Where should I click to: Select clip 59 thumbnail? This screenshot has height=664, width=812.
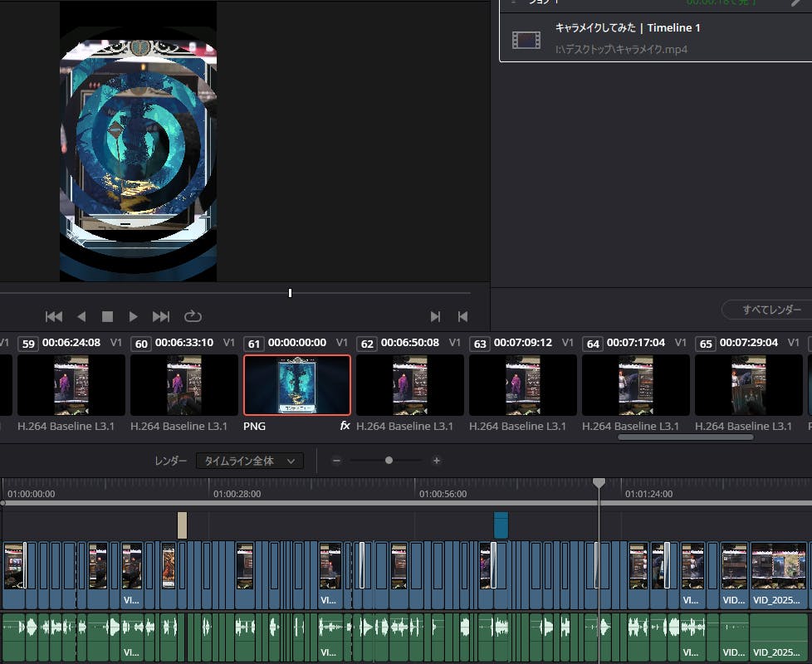pos(71,385)
